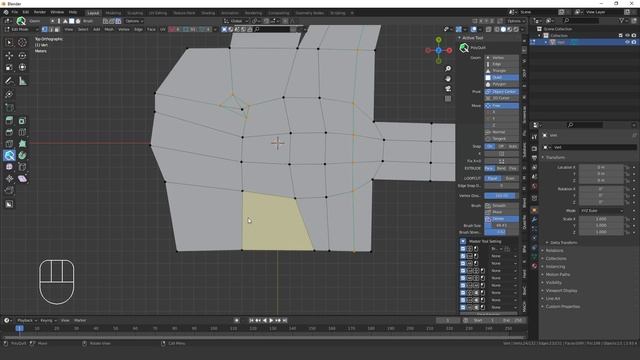
Task: Open Tool properties tab icon
Action: [x=534, y=138]
